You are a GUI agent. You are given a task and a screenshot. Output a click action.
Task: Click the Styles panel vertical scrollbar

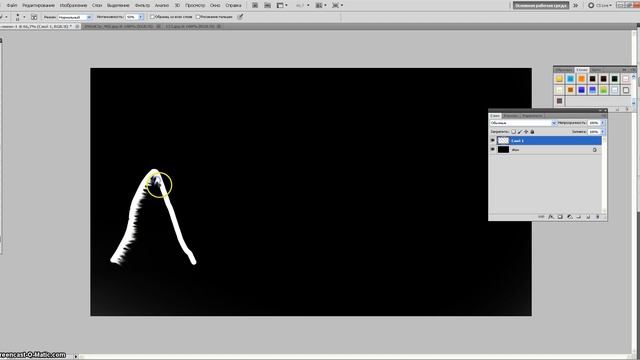(633, 90)
